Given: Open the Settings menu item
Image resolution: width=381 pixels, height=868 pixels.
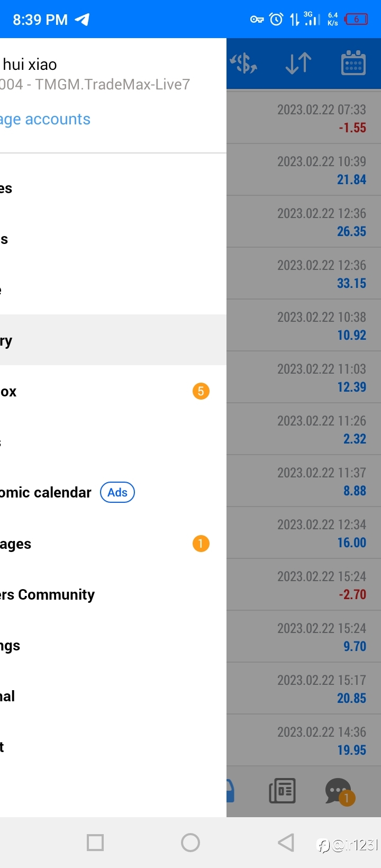Looking at the screenshot, I should (113, 645).
